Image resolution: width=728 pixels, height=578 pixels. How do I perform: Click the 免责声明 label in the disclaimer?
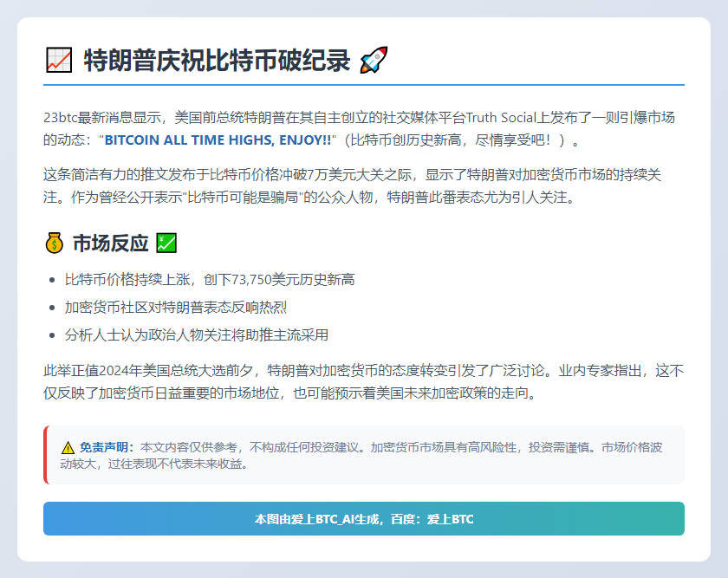pyautogui.click(x=107, y=447)
